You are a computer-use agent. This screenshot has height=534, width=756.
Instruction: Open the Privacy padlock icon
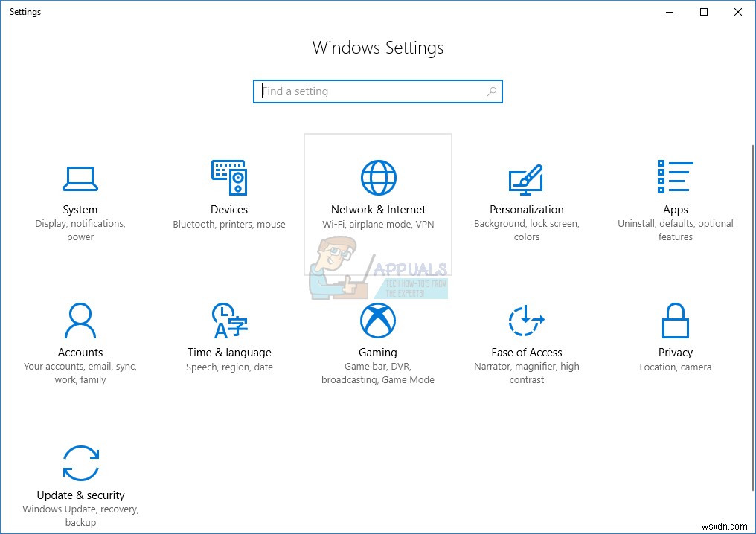pos(675,321)
